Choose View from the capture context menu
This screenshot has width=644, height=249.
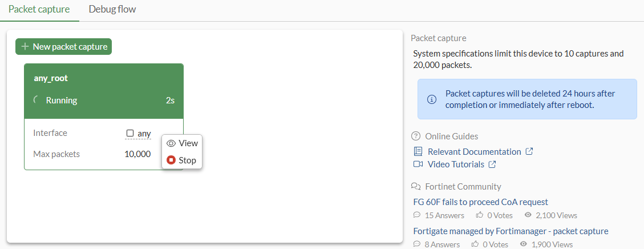click(x=188, y=143)
